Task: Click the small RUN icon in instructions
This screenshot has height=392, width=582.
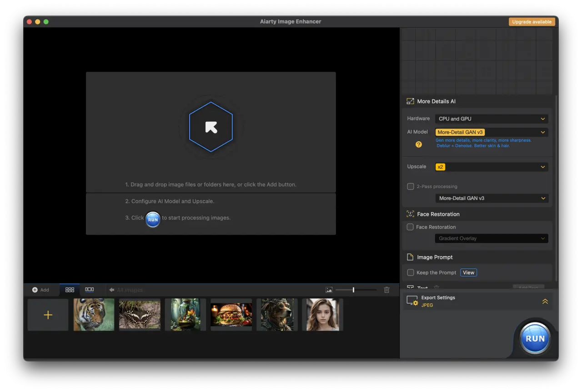Action: 153,219
